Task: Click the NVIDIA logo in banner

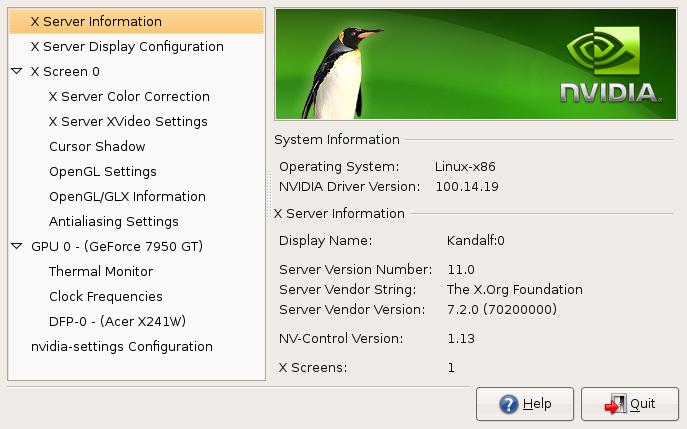Action: tap(609, 66)
